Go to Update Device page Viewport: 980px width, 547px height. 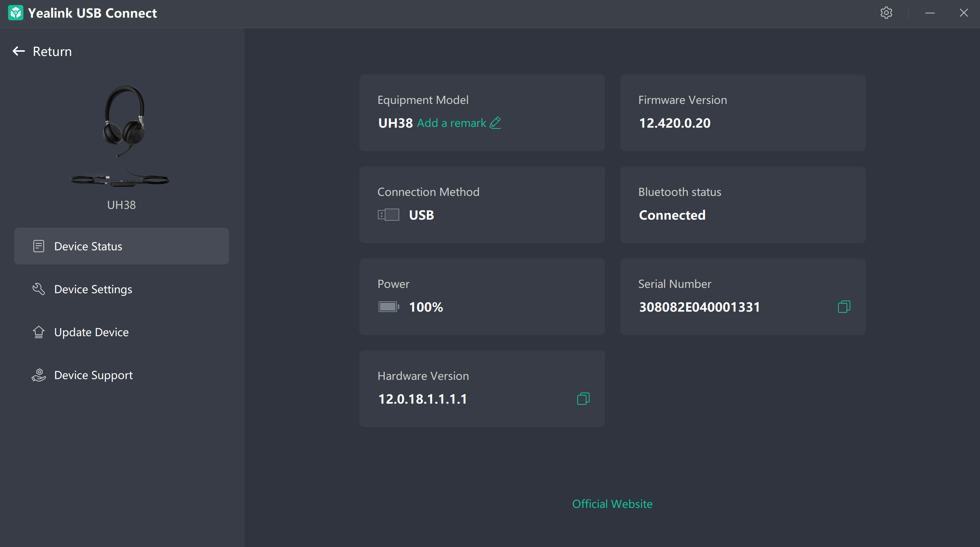pyautogui.click(x=92, y=332)
